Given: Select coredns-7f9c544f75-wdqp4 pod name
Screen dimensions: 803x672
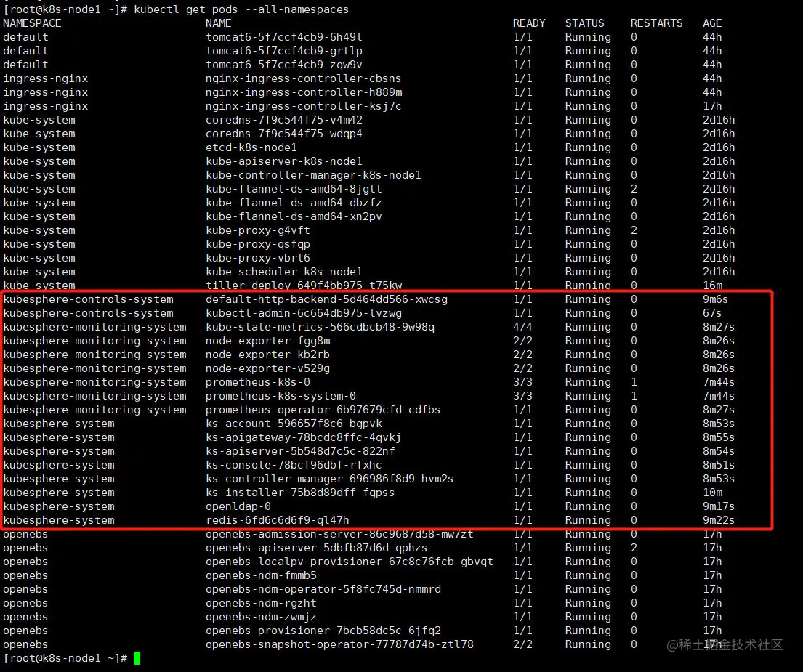Looking at the screenshot, I should click(283, 134).
